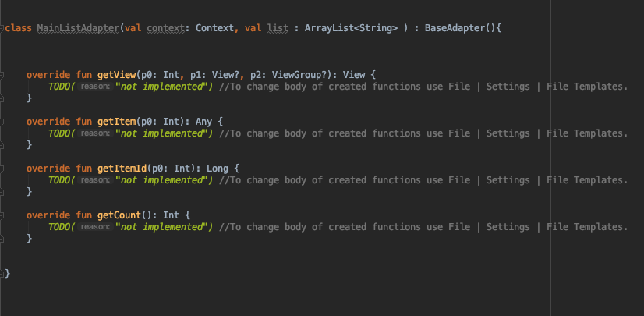Click the MainListAdapter class name
The height and width of the screenshot is (316, 644).
point(78,28)
